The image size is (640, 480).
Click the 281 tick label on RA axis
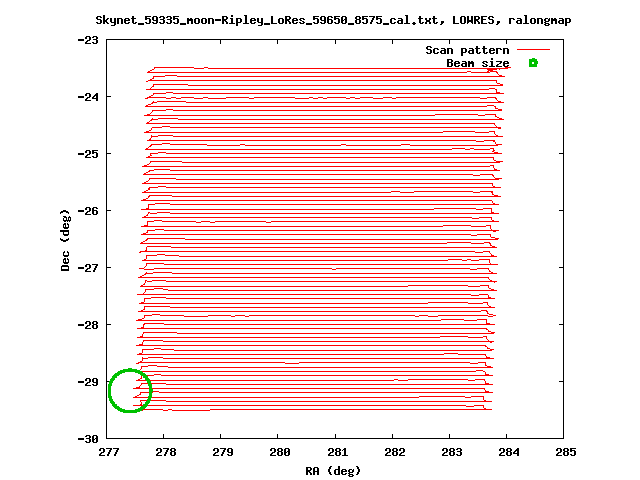pos(338,452)
